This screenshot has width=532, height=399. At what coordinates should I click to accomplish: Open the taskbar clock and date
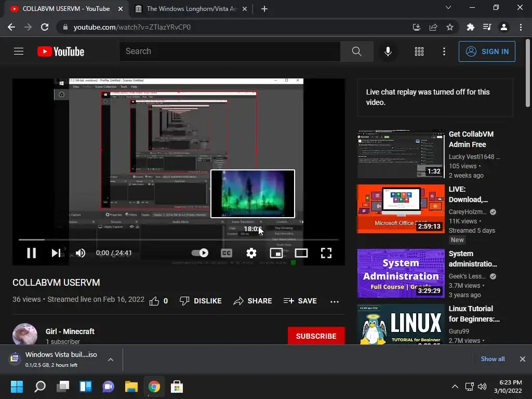tap(508, 387)
